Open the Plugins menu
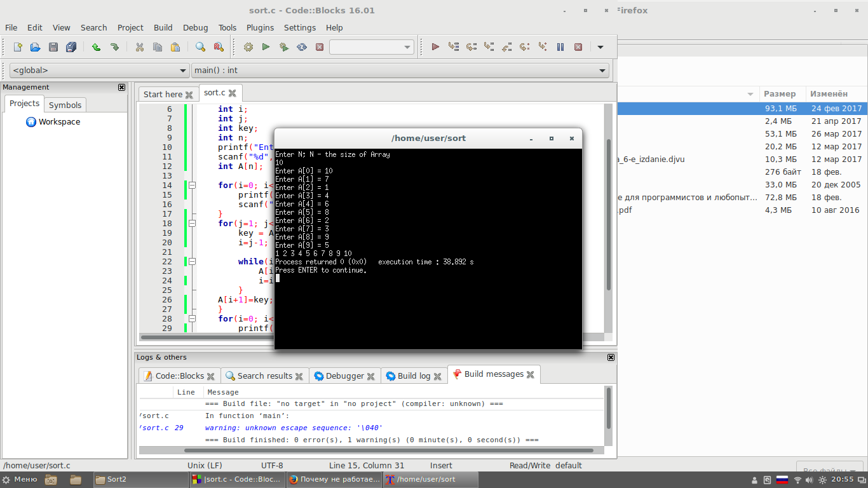Viewport: 868px width, 488px height. coord(261,27)
